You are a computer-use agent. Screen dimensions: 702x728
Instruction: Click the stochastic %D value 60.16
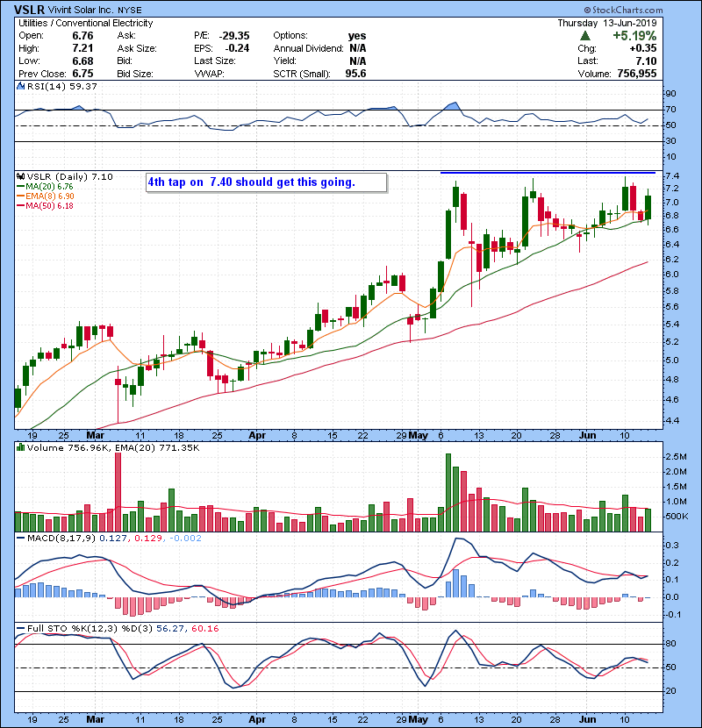pyautogui.click(x=204, y=629)
